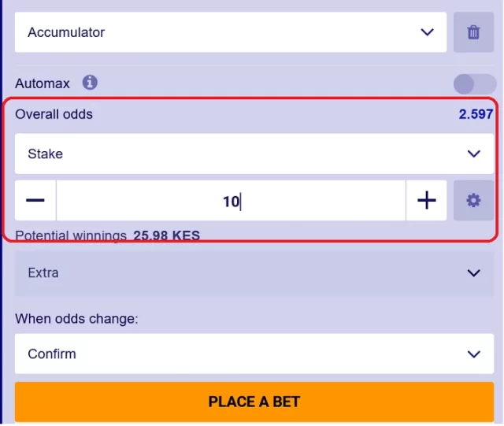
Task: Click the PLACE A BET button
Action: pyautogui.click(x=254, y=402)
